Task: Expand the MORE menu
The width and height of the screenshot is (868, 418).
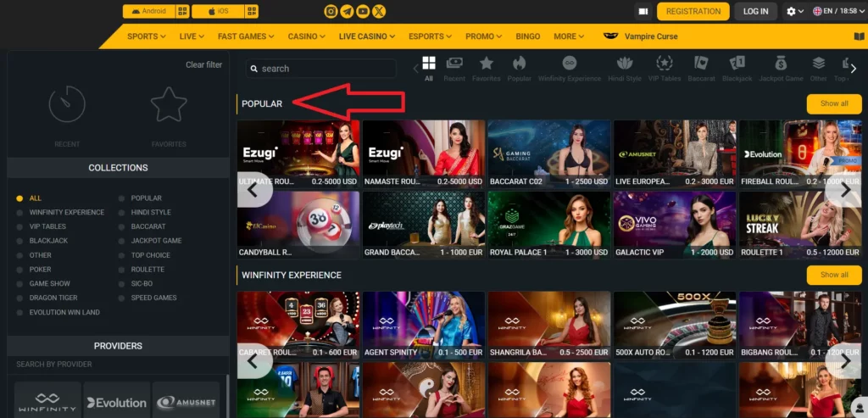Action: click(x=569, y=36)
